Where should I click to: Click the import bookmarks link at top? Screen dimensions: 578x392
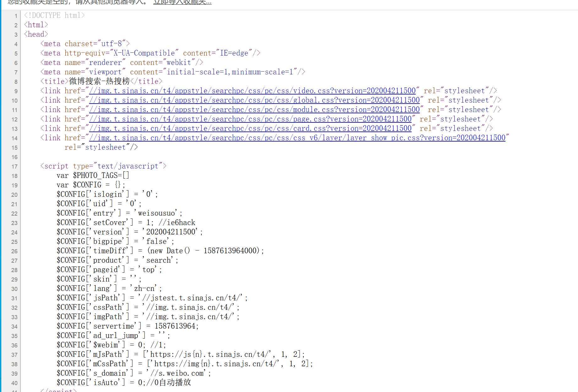182,2
